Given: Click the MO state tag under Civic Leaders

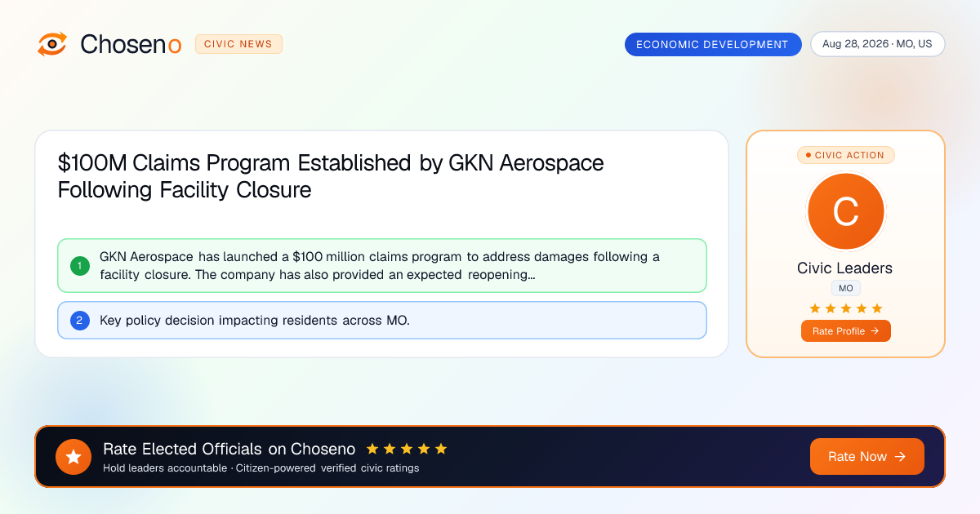Looking at the screenshot, I should pos(845,289).
